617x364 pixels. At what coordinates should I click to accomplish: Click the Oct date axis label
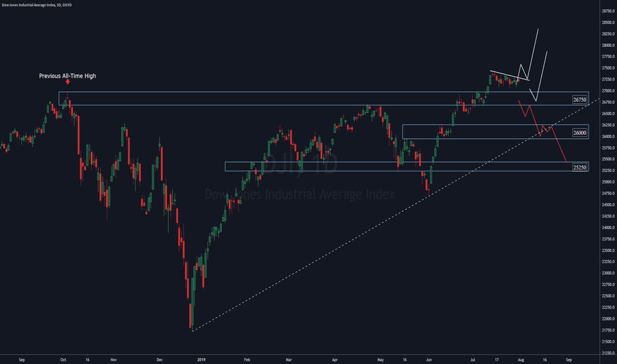click(64, 360)
